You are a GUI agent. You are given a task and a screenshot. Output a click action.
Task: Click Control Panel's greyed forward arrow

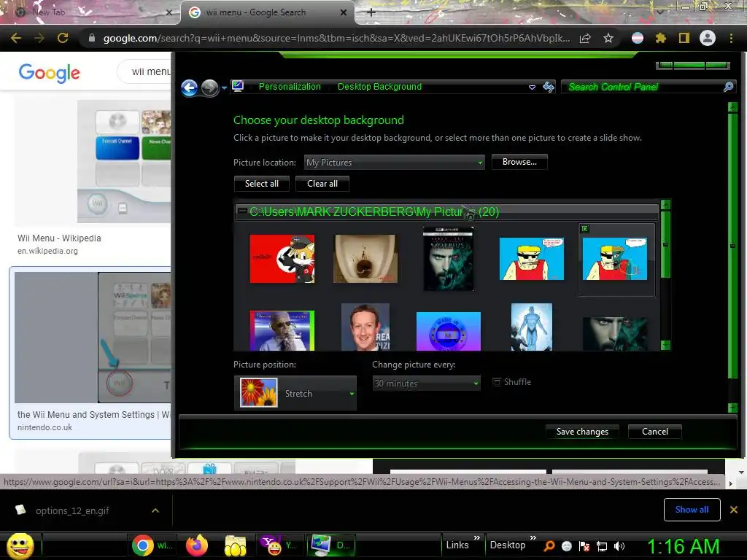pyautogui.click(x=209, y=87)
